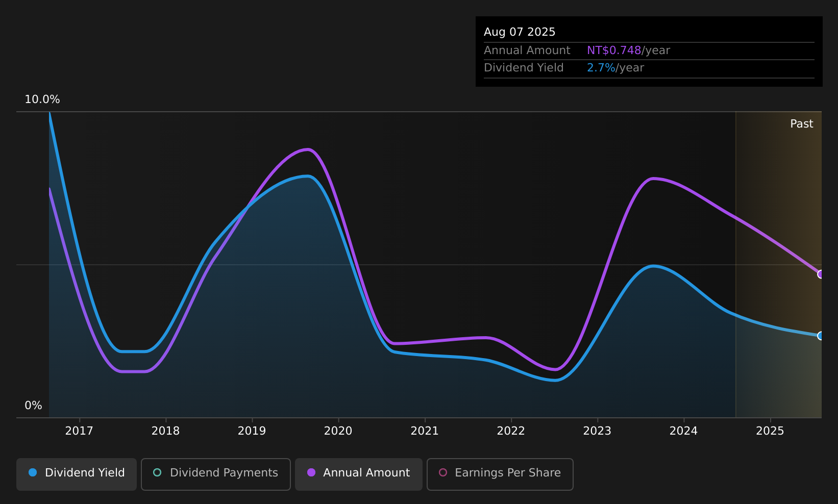Click the Past region label
The width and height of the screenshot is (838, 504).
coord(802,124)
